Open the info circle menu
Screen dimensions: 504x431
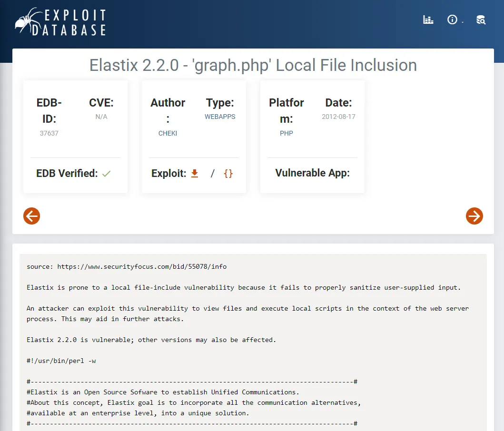click(x=452, y=20)
